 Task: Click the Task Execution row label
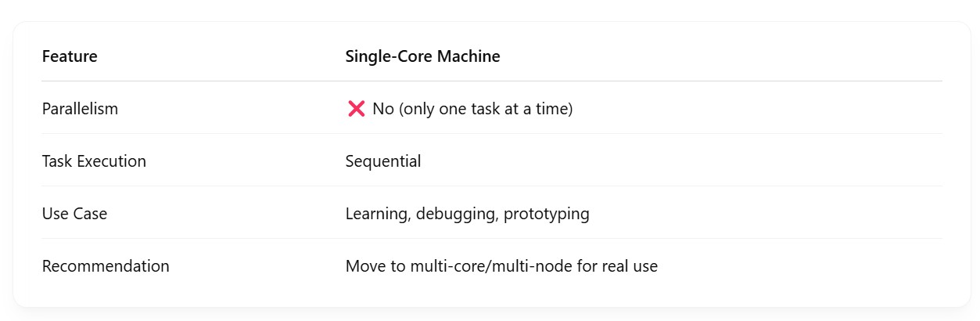click(94, 161)
